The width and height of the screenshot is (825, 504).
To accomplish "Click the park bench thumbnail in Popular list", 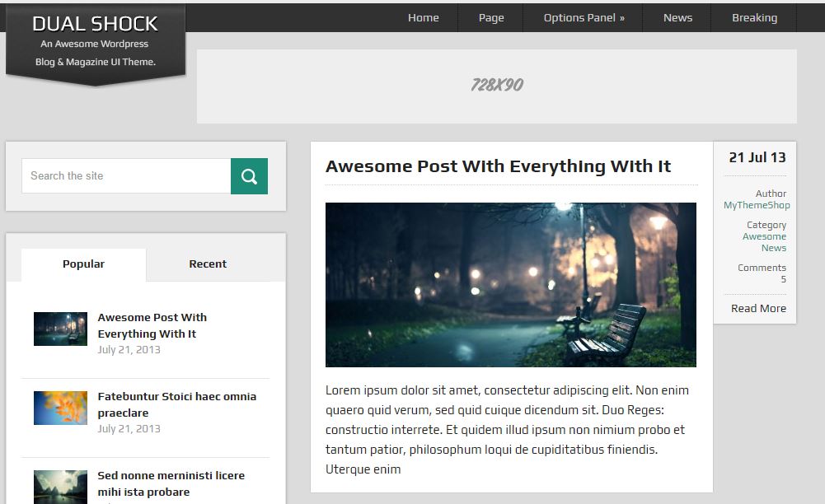I will click(x=60, y=329).
